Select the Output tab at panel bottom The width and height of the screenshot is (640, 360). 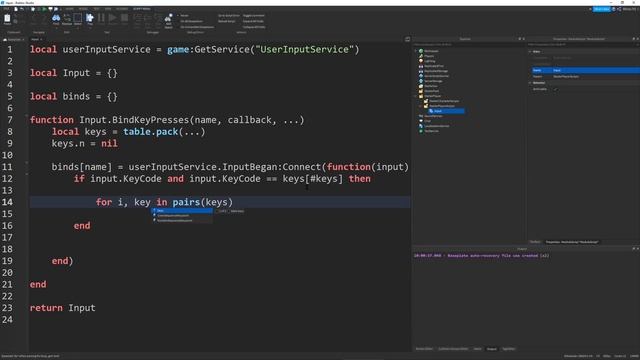[x=492, y=349]
